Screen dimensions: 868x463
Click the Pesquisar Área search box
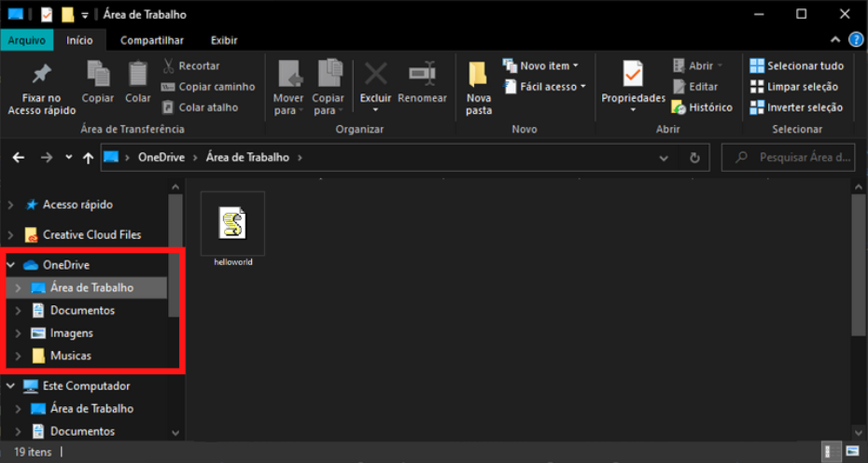tap(789, 158)
